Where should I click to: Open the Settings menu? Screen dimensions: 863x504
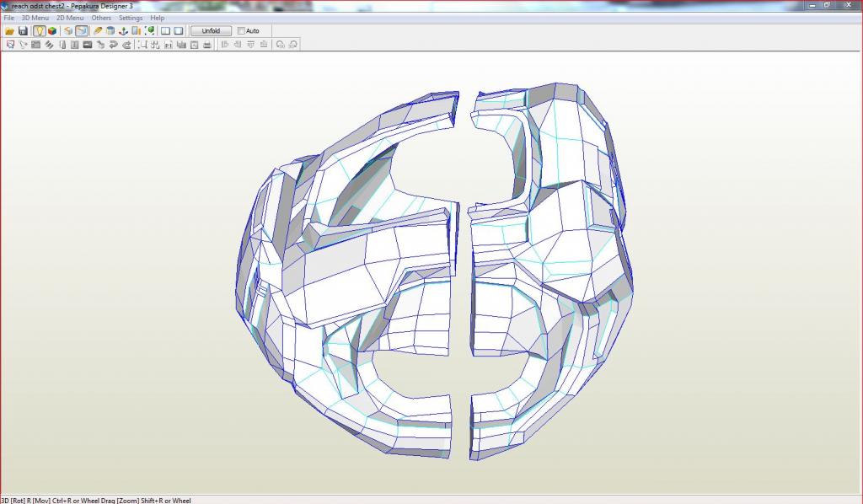tap(131, 18)
